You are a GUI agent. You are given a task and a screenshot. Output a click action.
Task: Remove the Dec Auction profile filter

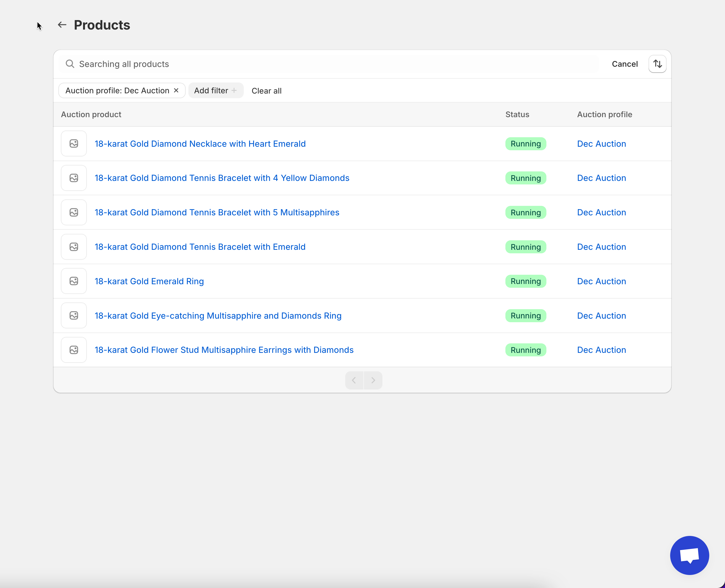coord(176,90)
